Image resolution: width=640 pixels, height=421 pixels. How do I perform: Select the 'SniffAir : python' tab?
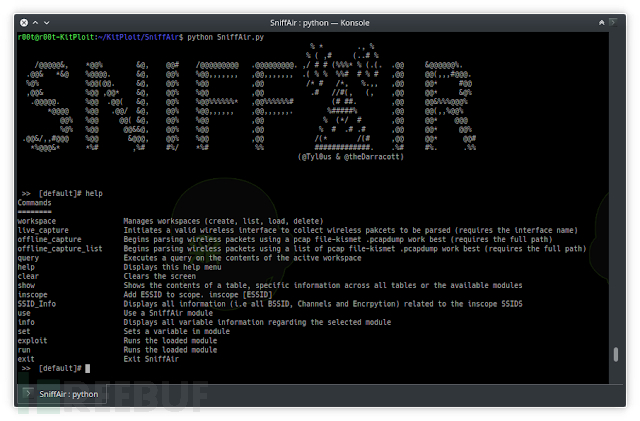point(62,394)
